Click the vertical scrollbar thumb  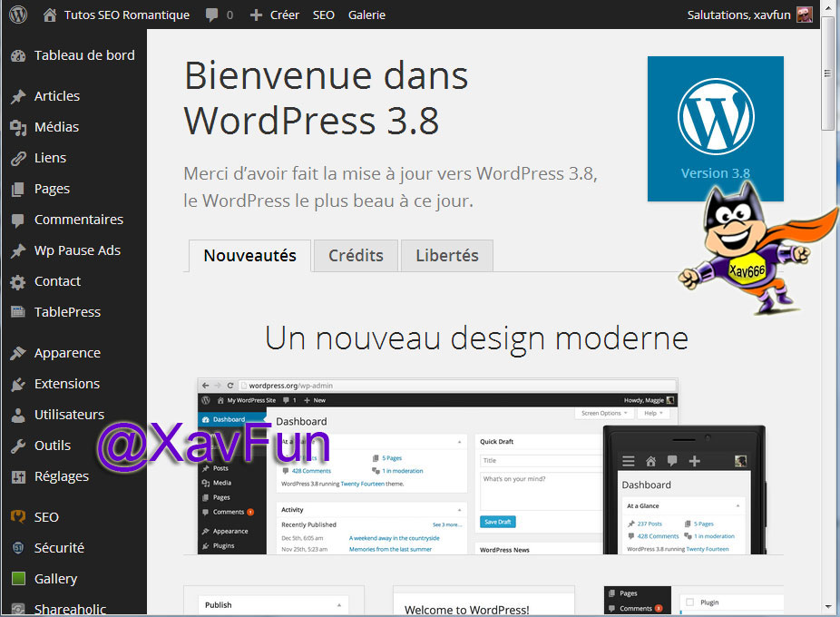click(828, 74)
